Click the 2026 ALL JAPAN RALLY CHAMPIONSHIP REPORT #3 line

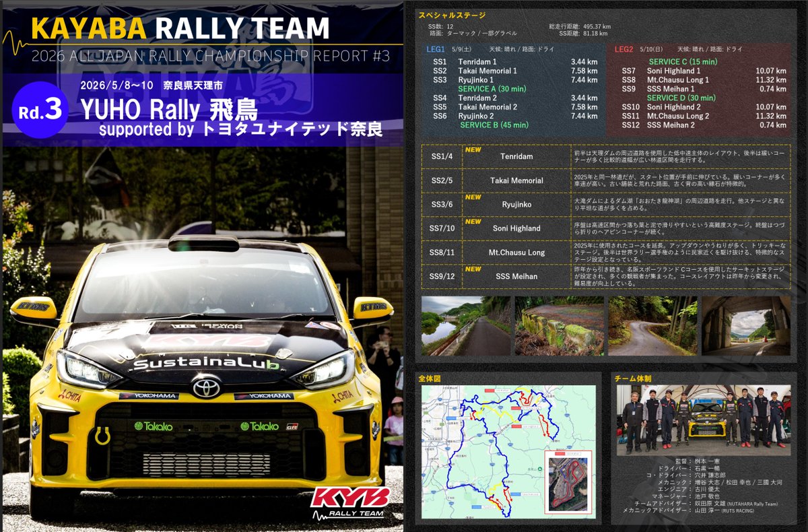[x=211, y=56]
